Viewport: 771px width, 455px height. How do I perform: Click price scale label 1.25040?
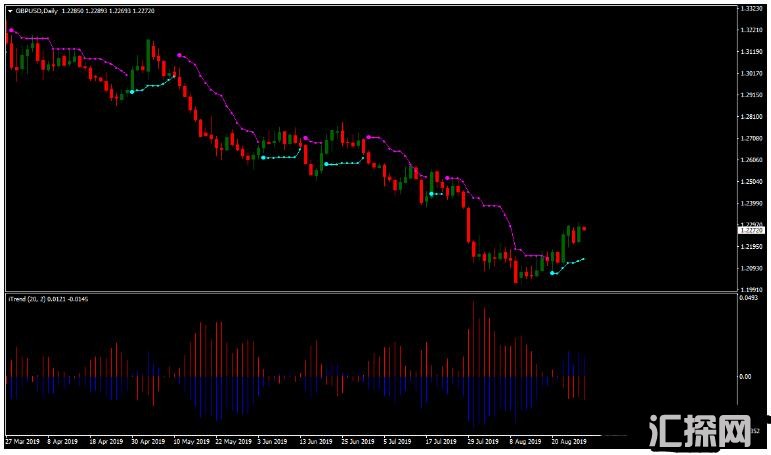tap(752, 182)
